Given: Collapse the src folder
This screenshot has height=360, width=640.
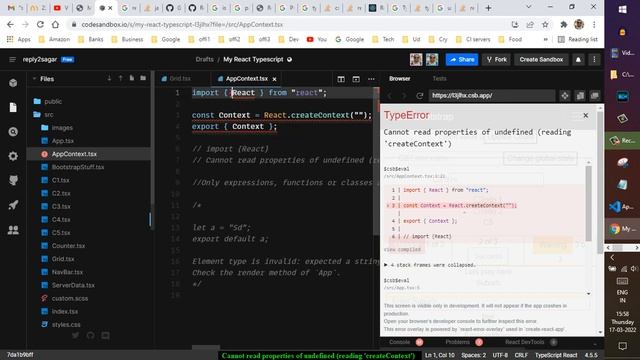Looking at the screenshot, I should point(49,115).
